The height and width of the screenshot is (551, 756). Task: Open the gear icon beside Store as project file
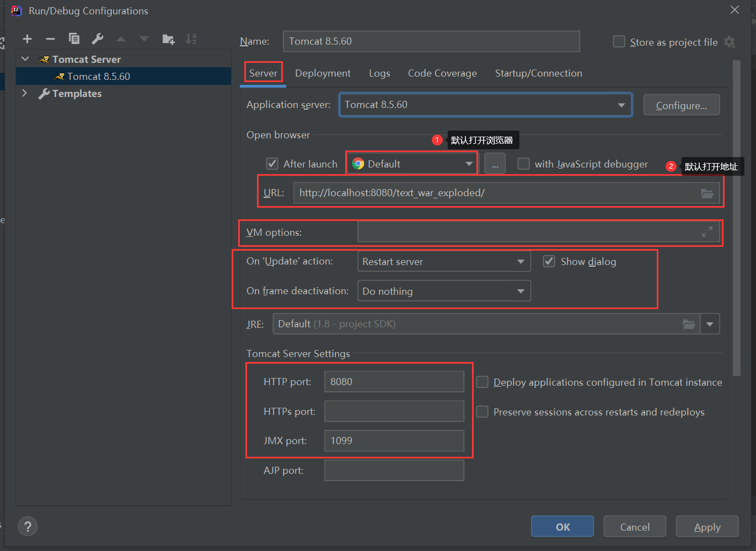click(730, 42)
